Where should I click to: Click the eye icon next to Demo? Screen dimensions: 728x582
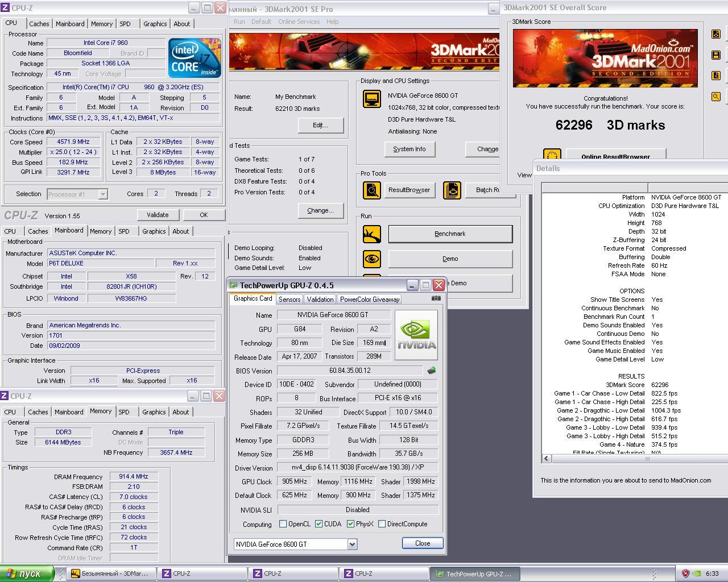[372, 259]
